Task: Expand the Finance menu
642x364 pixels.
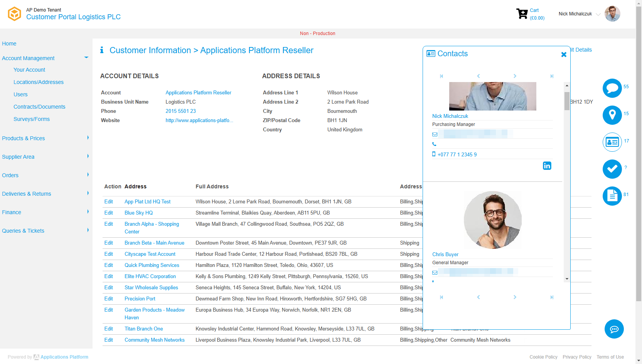Action: (88, 211)
